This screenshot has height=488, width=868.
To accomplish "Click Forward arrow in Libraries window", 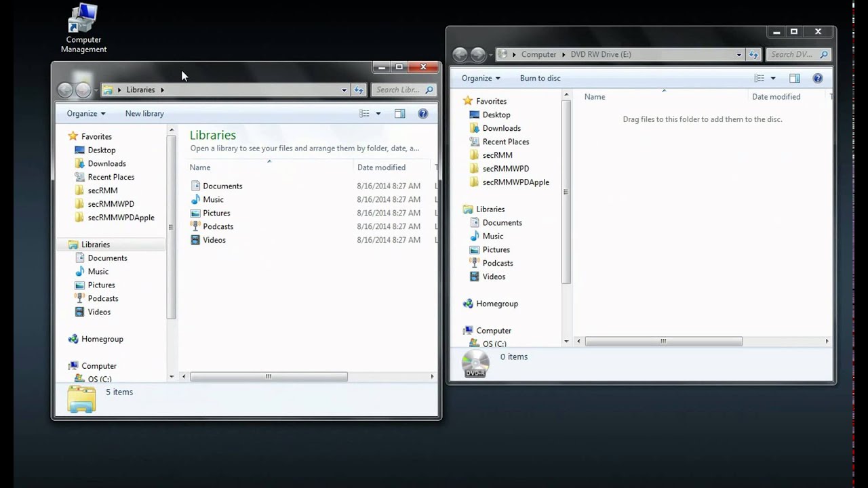I will coord(83,89).
